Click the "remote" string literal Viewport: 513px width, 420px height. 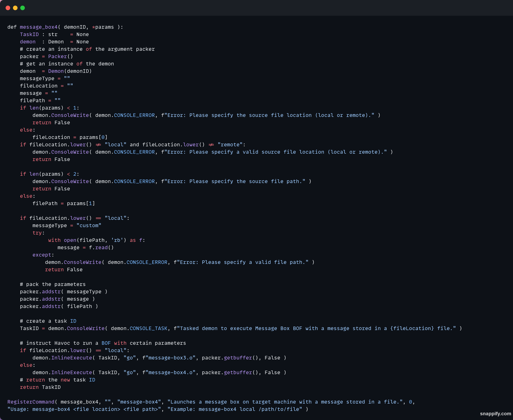tap(230, 145)
